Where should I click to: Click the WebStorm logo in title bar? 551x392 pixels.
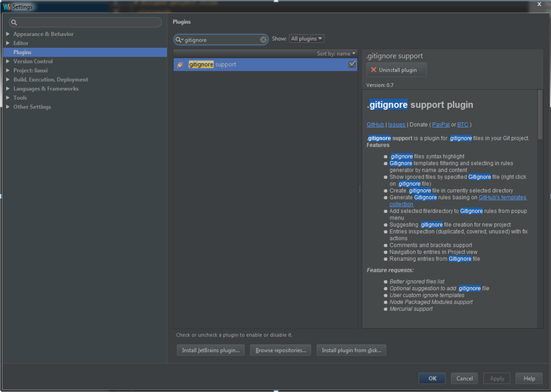pyautogui.click(x=7, y=7)
